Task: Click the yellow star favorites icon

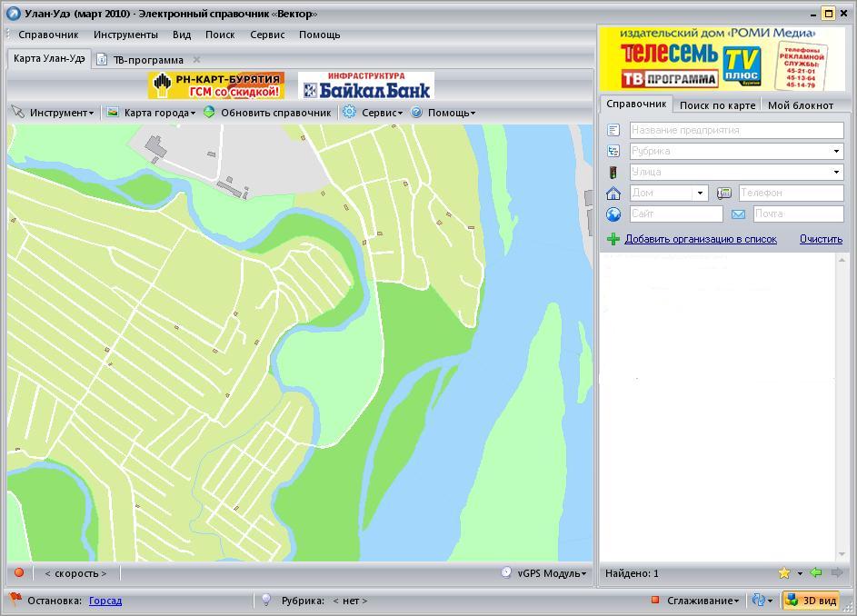Action: (783, 573)
